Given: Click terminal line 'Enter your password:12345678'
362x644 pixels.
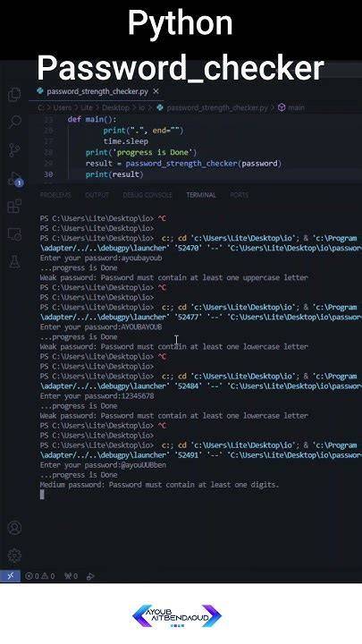Looking at the screenshot, I should [97, 396].
